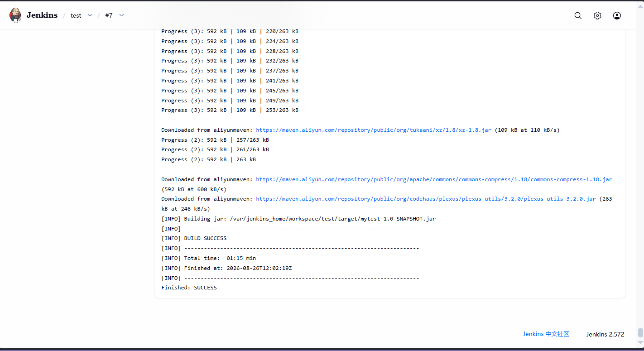Click the Progress 220/263 kB line
644x351 pixels.
tap(230, 31)
